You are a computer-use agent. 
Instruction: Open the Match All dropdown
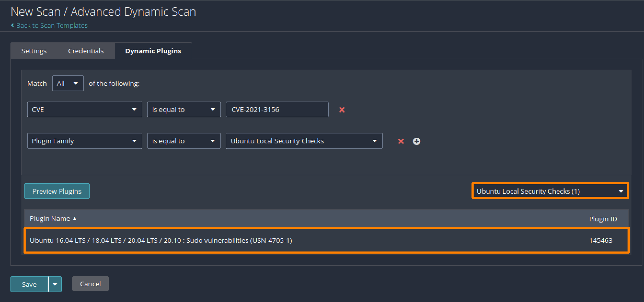click(x=68, y=83)
